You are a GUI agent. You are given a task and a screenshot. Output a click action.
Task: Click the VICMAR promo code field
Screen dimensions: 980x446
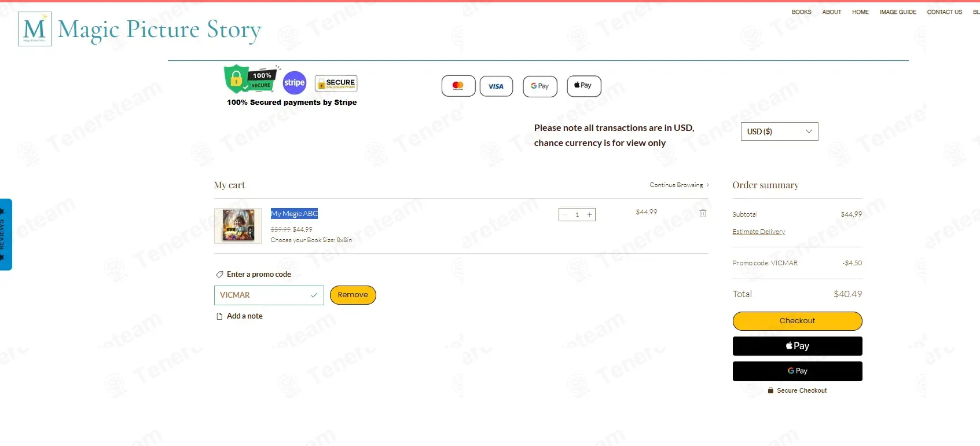click(269, 295)
